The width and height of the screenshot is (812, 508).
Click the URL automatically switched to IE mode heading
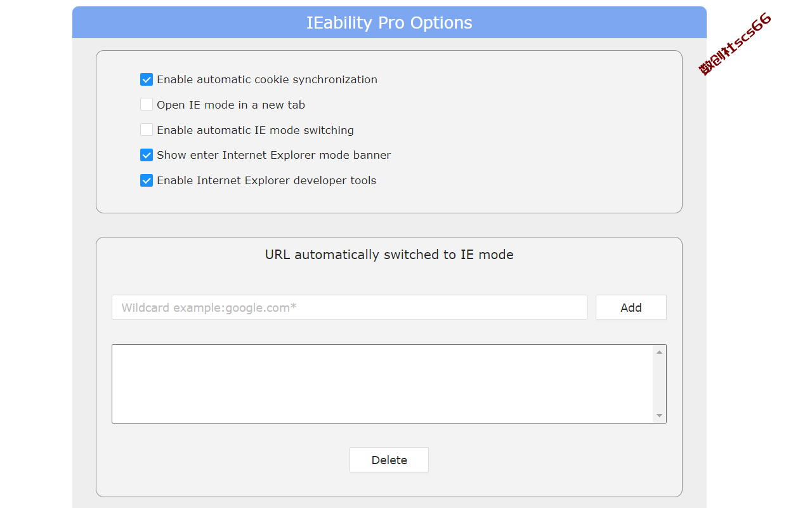coord(390,255)
